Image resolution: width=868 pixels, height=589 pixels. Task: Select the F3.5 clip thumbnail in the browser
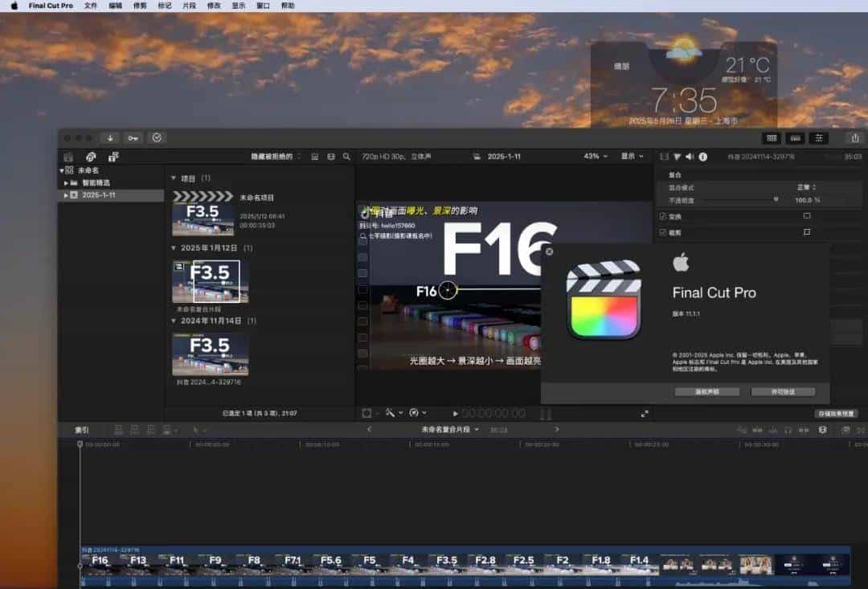pyautogui.click(x=211, y=281)
